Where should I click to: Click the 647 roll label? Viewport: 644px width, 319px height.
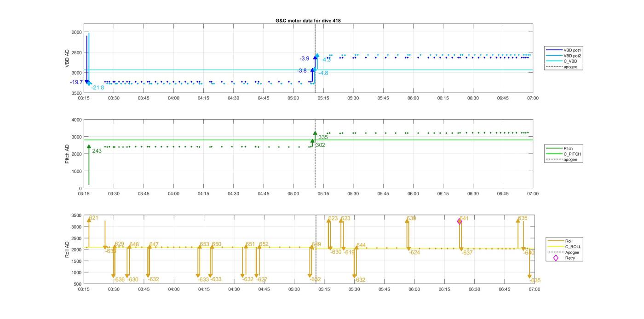154,244
